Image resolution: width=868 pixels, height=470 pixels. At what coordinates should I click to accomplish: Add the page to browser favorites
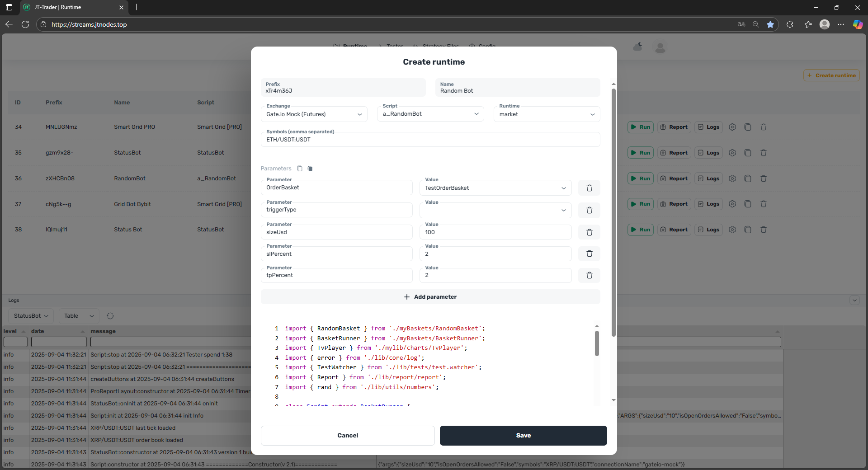click(x=770, y=24)
